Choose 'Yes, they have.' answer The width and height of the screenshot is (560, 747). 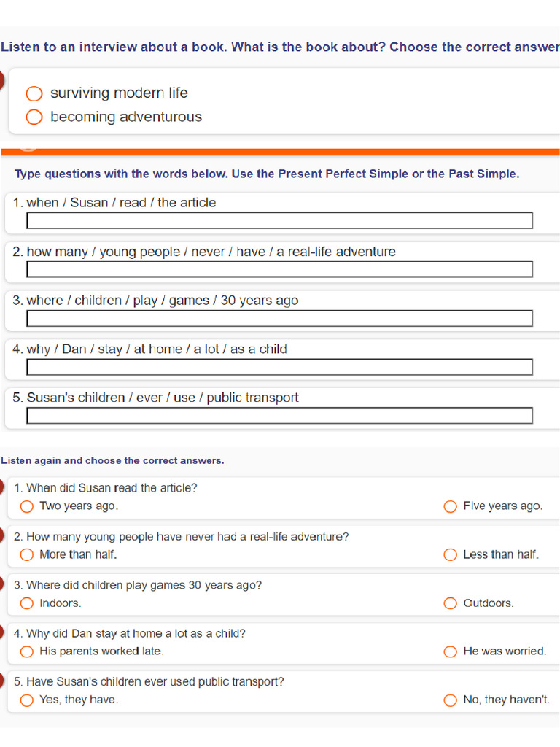(x=27, y=700)
